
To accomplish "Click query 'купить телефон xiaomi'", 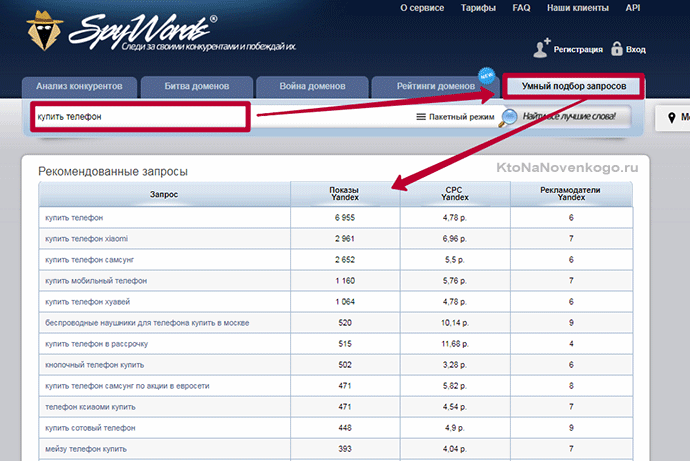I will pyautogui.click(x=86, y=239).
